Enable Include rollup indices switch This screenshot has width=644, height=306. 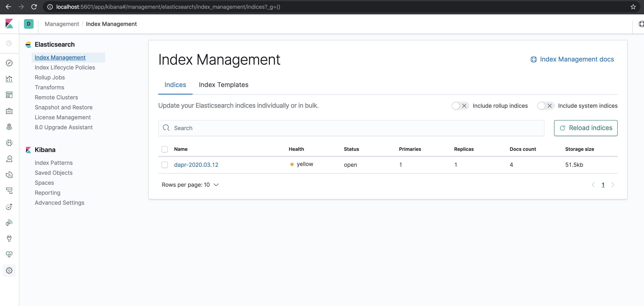460,106
